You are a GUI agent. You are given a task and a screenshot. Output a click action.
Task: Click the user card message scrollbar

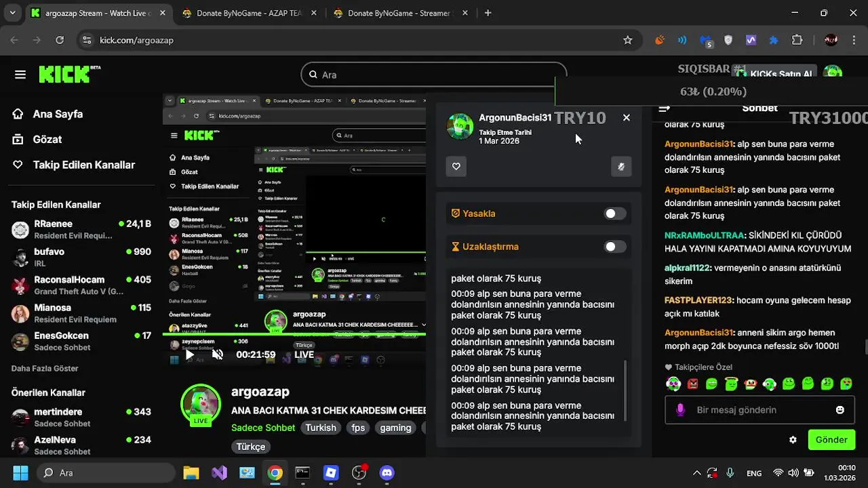pos(625,390)
